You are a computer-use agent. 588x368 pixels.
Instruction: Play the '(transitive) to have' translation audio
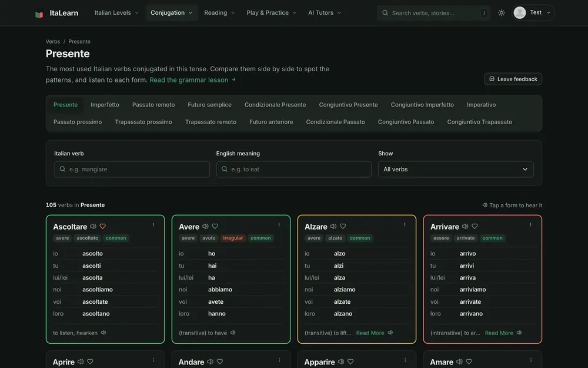233,333
